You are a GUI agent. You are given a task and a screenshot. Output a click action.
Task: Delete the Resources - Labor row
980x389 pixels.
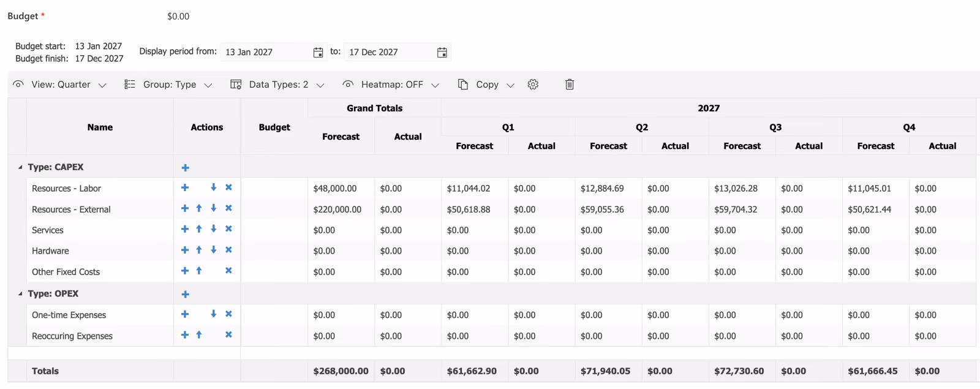click(228, 187)
